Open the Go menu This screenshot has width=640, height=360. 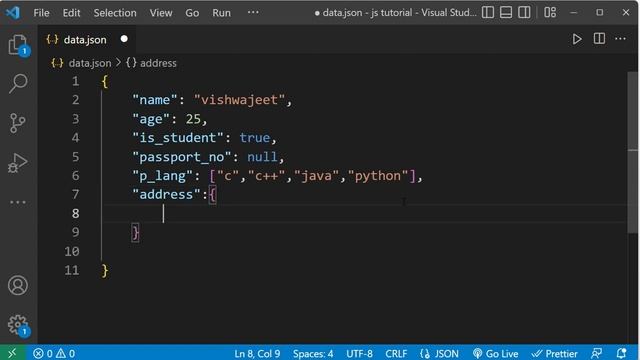192,13
